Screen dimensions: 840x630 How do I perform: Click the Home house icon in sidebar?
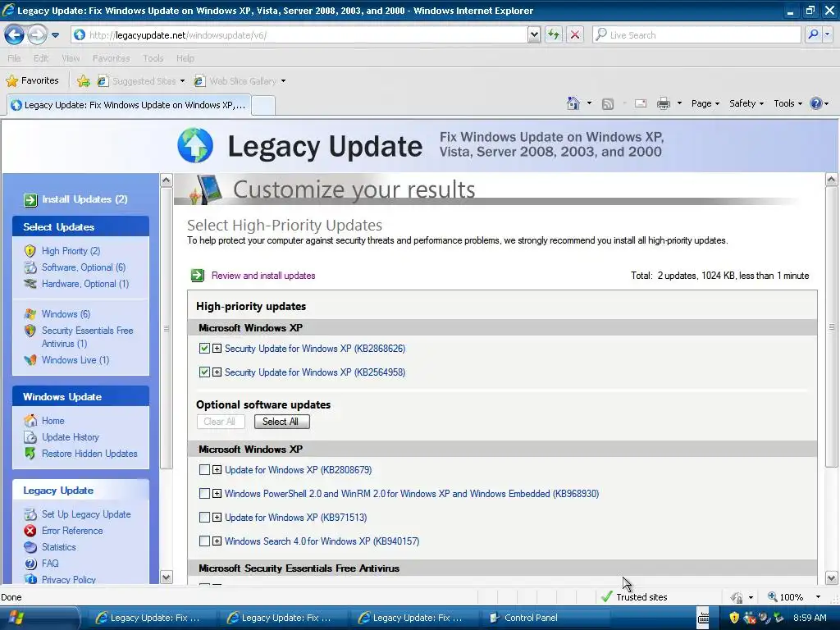[x=30, y=421]
